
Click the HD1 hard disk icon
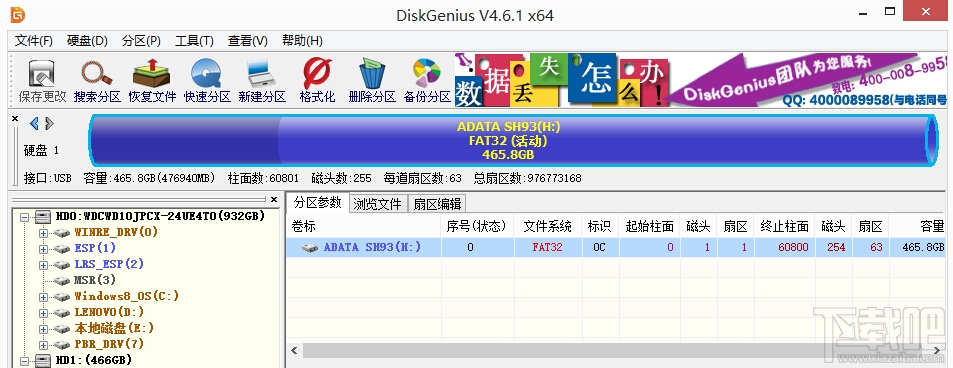pyautogui.click(x=43, y=360)
